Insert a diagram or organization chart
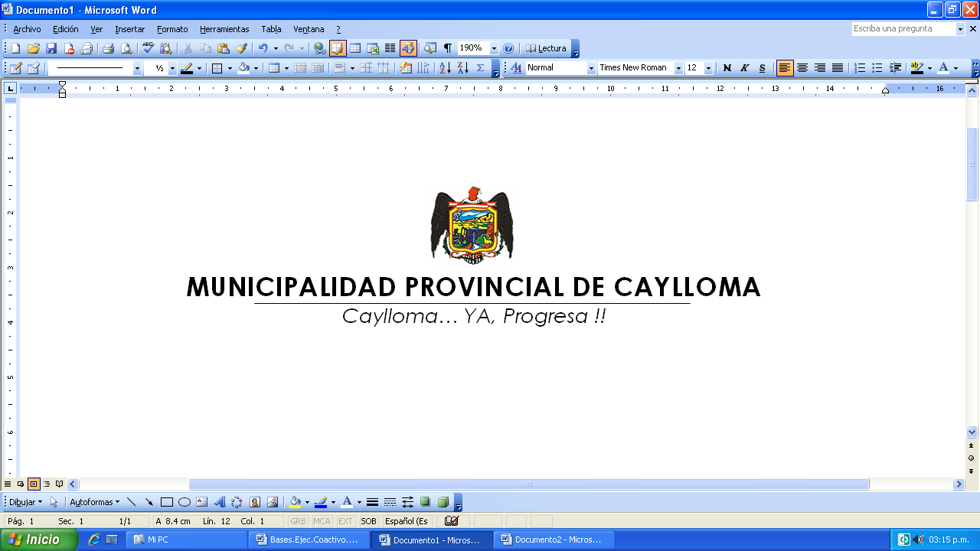The width and height of the screenshot is (980, 551). pyautogui.click(x=237, y=503)
